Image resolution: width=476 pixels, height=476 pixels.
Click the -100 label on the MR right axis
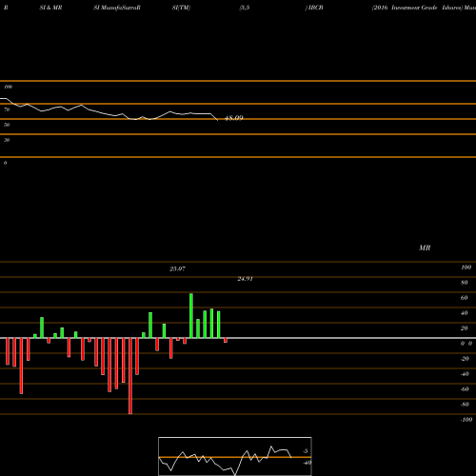pyautogui.click(x=466, y=420)
